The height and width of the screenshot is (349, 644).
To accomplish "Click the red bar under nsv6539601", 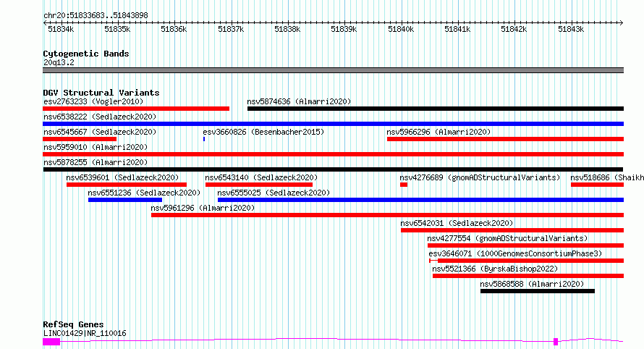I will 127,185.
